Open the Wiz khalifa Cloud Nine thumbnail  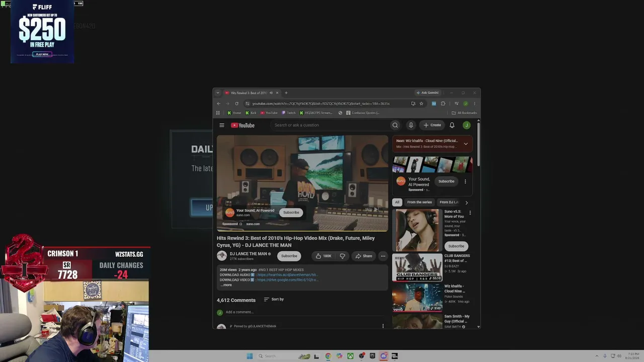point(417,298)
